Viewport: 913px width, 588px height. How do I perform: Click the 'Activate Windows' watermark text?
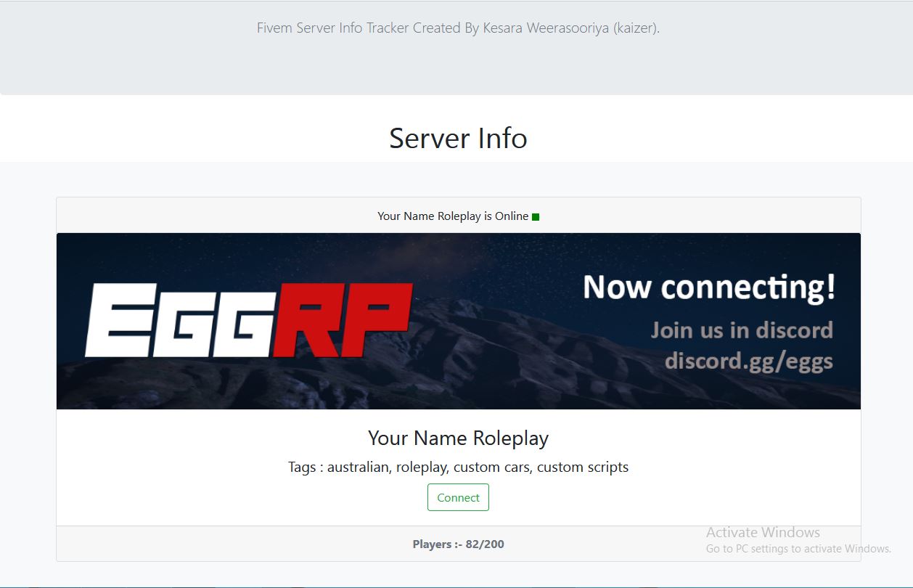tap(763, 532)
